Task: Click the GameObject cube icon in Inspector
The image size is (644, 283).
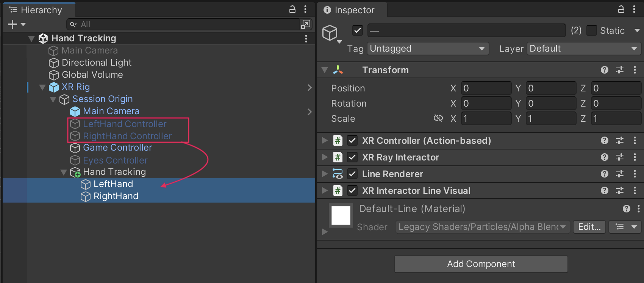Action: [330, 33]
